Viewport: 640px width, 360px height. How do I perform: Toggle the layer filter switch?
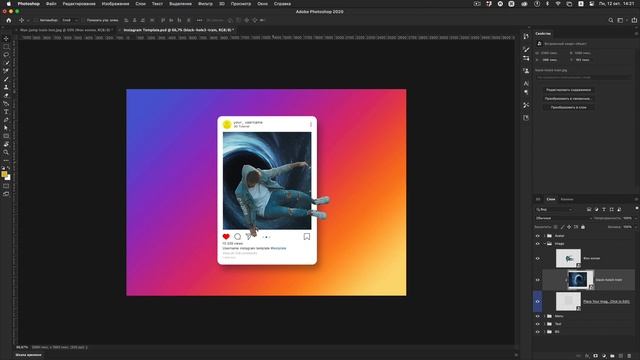[x=636, y=208]
